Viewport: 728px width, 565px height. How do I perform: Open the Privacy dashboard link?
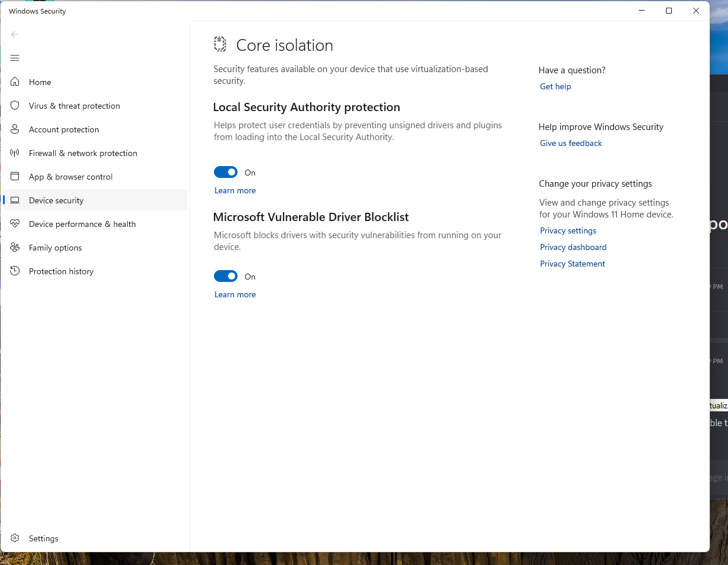click(573, 248)
